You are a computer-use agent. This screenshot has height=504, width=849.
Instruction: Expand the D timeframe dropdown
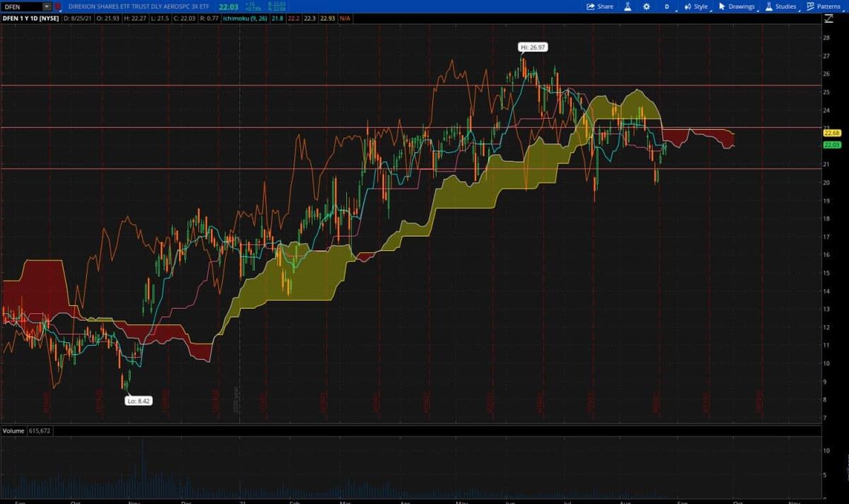[x=668, y=6]
